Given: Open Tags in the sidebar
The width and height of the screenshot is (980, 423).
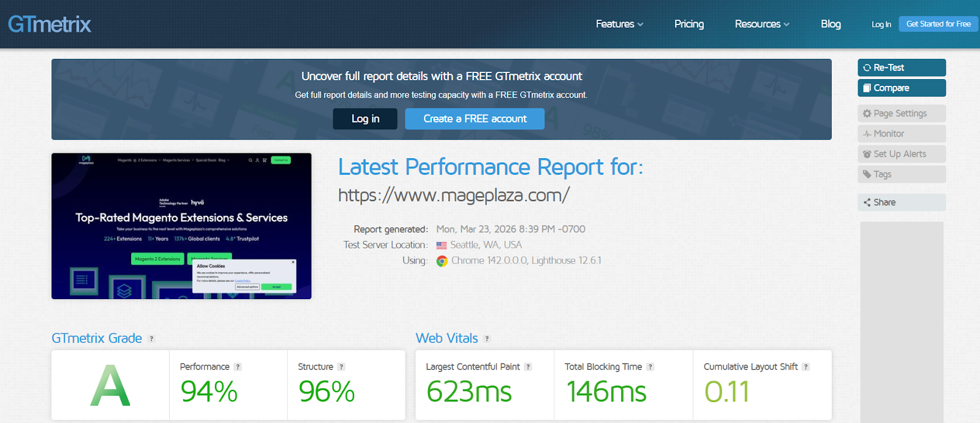Looking at the screenshot, I should click(902, 174).
